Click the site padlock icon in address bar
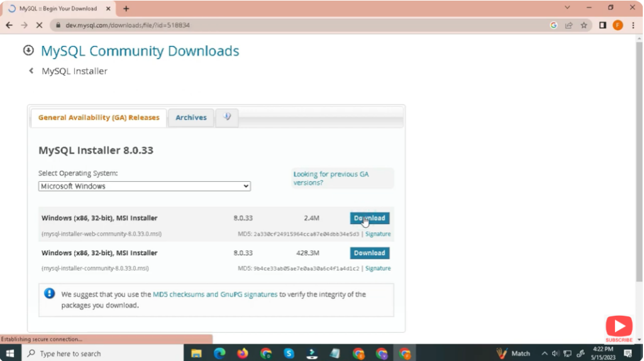Viewport: 644px width, 361px height. (58, 25)
